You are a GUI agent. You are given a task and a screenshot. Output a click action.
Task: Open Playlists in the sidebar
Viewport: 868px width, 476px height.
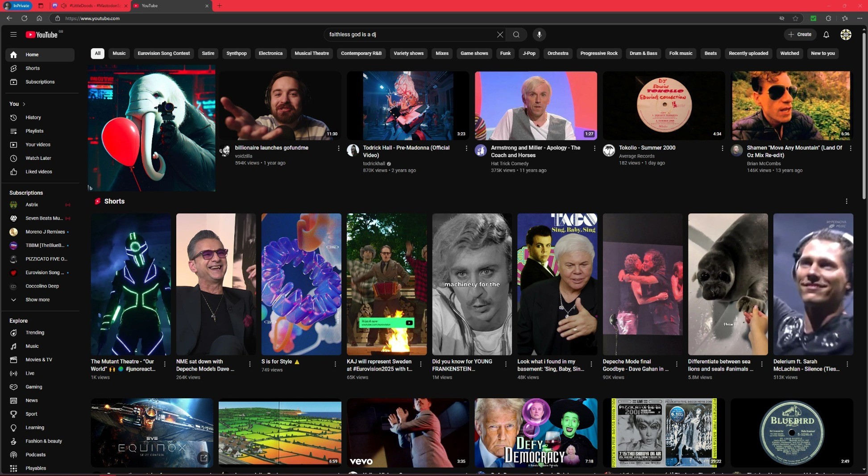click(x=40, y=131)
